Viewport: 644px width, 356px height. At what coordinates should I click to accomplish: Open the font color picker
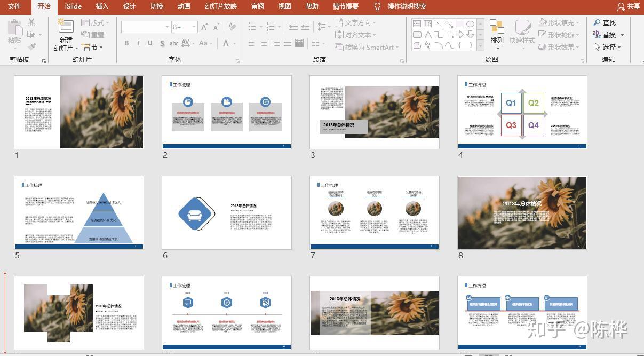point(226,43)
